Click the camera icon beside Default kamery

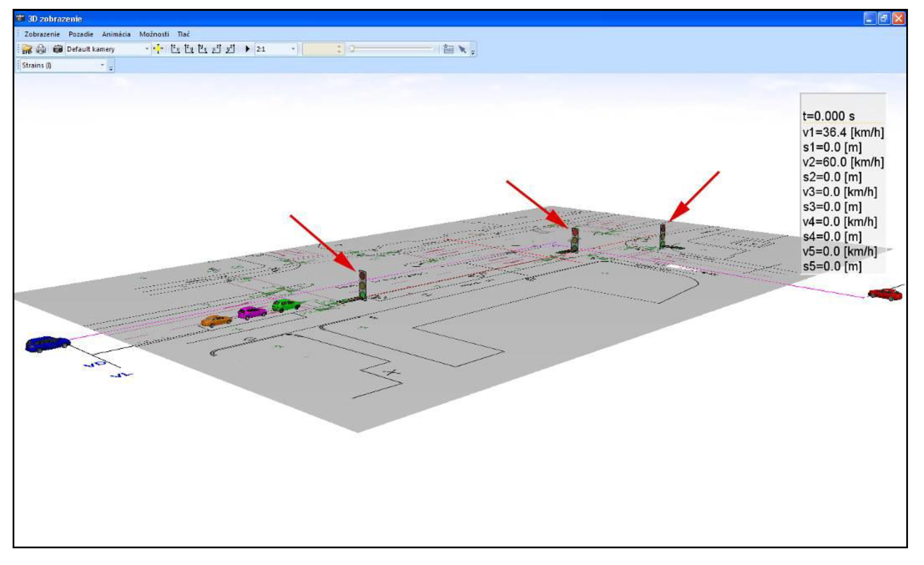point(58,49)
